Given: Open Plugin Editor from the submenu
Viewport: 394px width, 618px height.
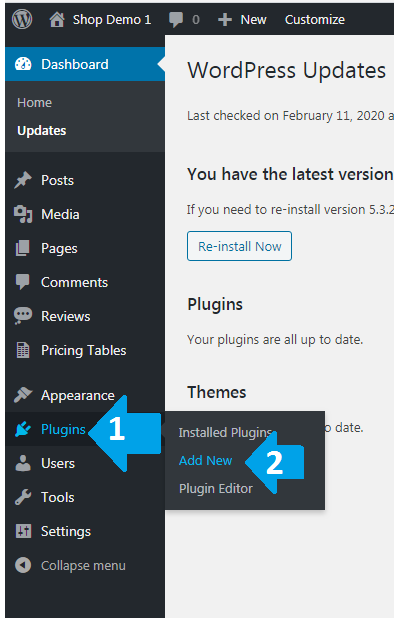Looking at the screenshot, I should 216,489.
